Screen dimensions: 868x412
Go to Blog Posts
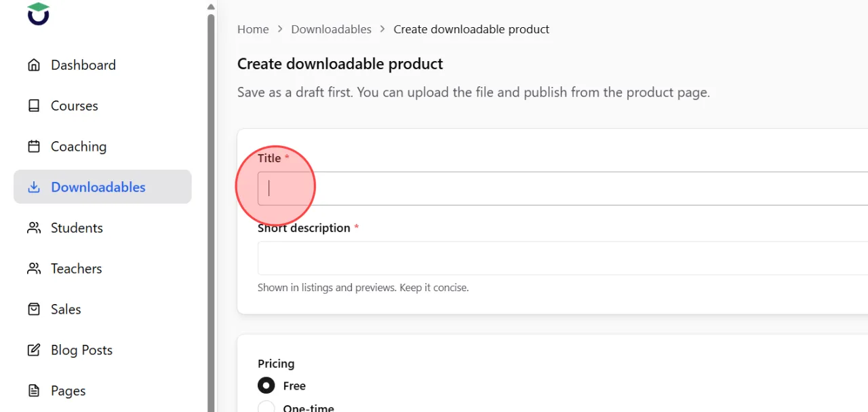click(x=102, y=350)
